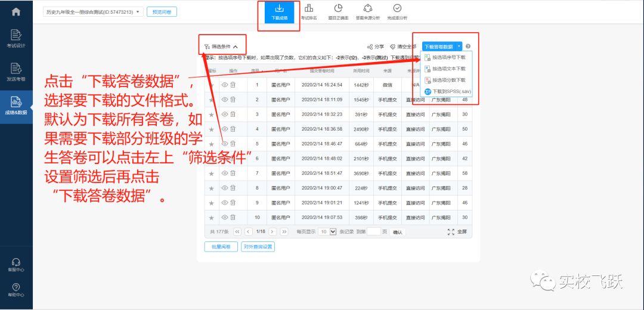Image resolution: width=644 pixels, height=310 pixels.
Task: Star the row with sequence 8
Action: tap(212, 188)
